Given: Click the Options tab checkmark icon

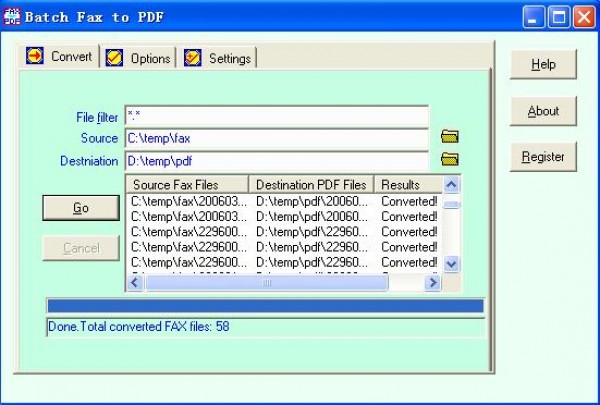Looking at the screenshot, I should [x=114, y=58].
